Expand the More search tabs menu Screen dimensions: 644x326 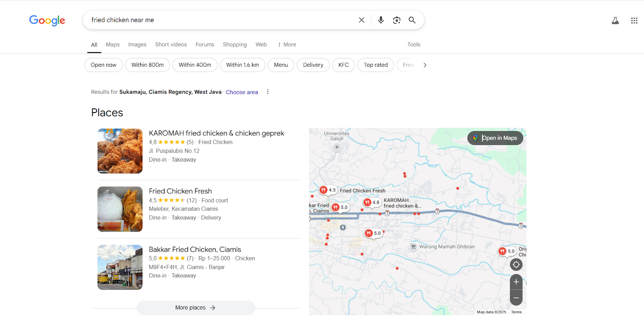(287, 45)
